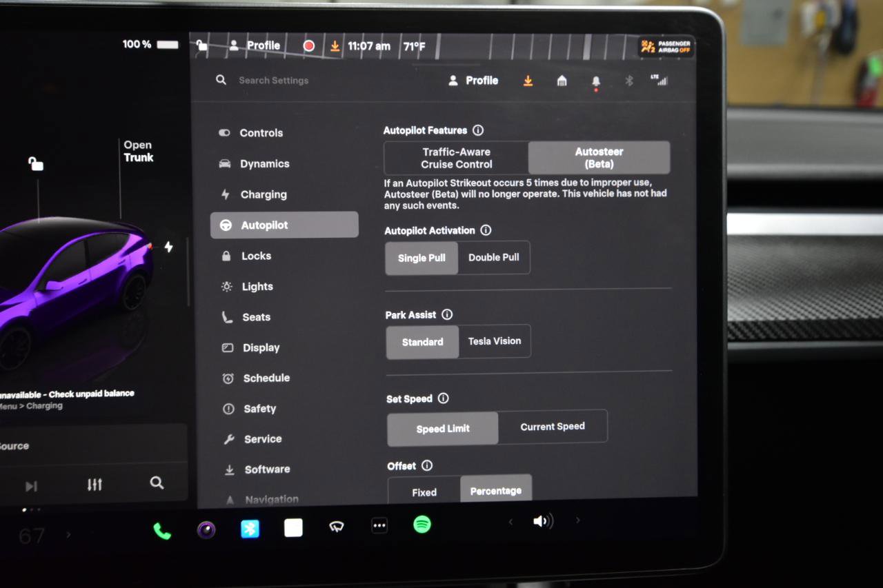
Task: Tap the 71°F outside temperature
Action: (414, 47)
